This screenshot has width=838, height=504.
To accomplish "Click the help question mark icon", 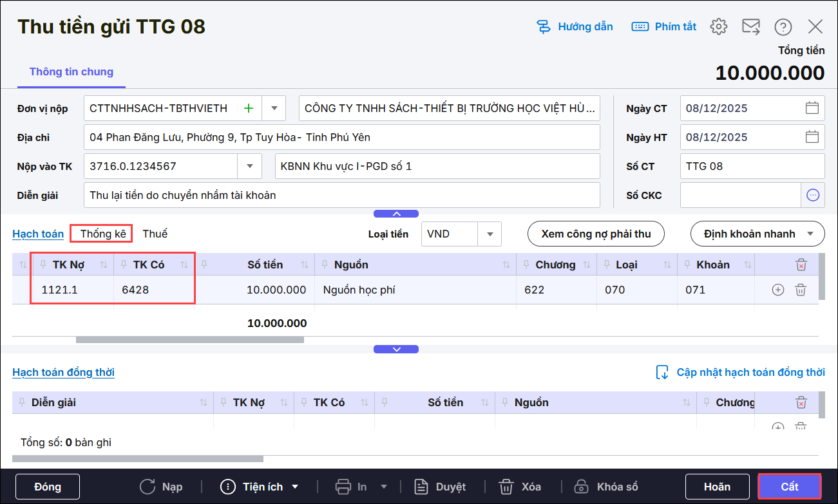I will point(783,26).
